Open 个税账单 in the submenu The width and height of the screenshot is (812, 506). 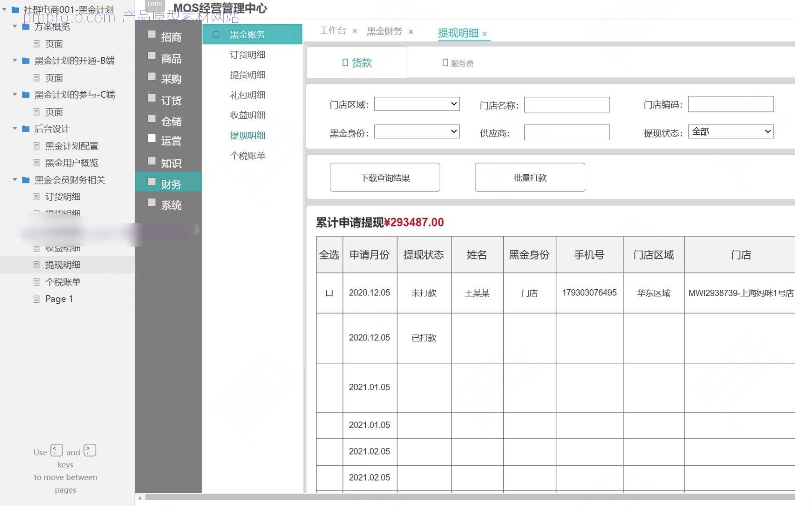point(248,155)
